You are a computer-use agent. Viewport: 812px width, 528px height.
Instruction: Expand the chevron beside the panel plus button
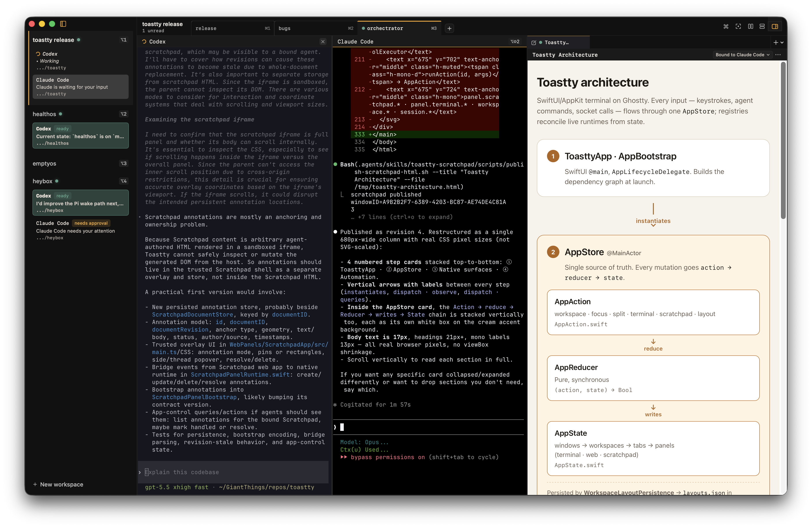click(x=782, y=43)
